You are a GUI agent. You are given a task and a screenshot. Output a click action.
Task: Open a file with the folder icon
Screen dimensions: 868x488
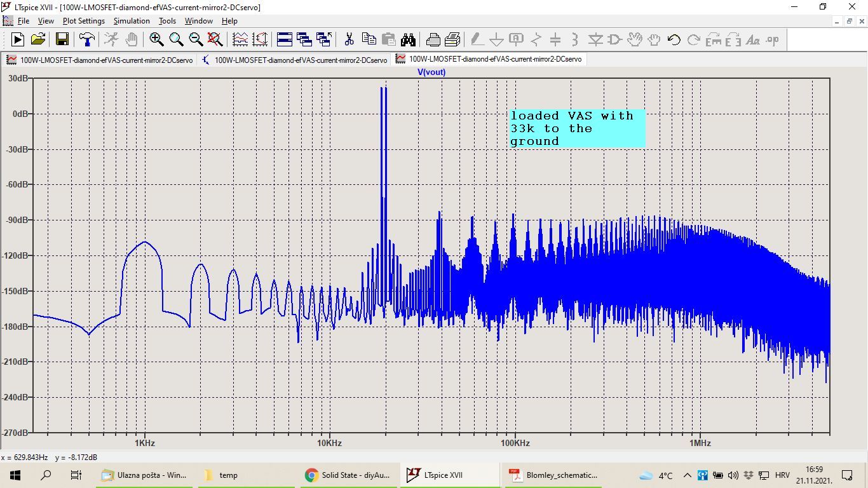click(38, 39)
